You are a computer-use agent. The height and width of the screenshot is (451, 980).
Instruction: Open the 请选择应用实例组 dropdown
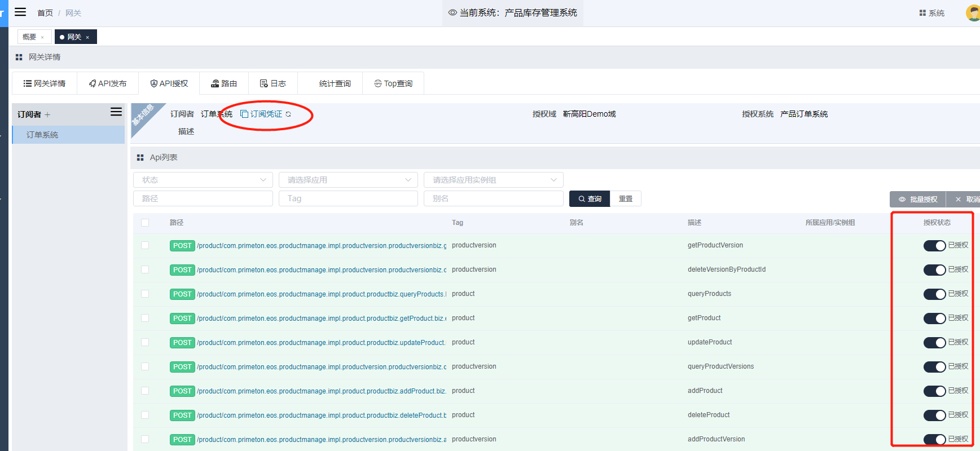tap(493, 180)
